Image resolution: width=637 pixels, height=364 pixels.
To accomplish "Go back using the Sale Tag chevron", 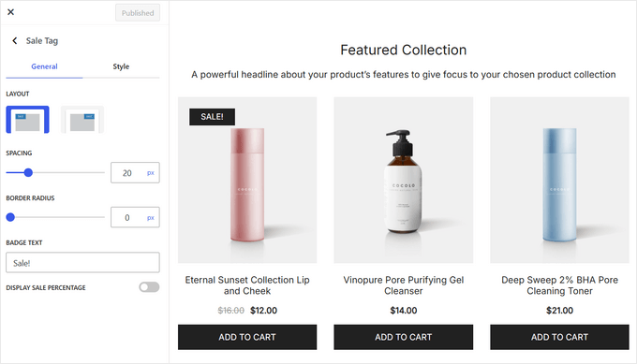I will pyautogui.click(x=15, y=40).
